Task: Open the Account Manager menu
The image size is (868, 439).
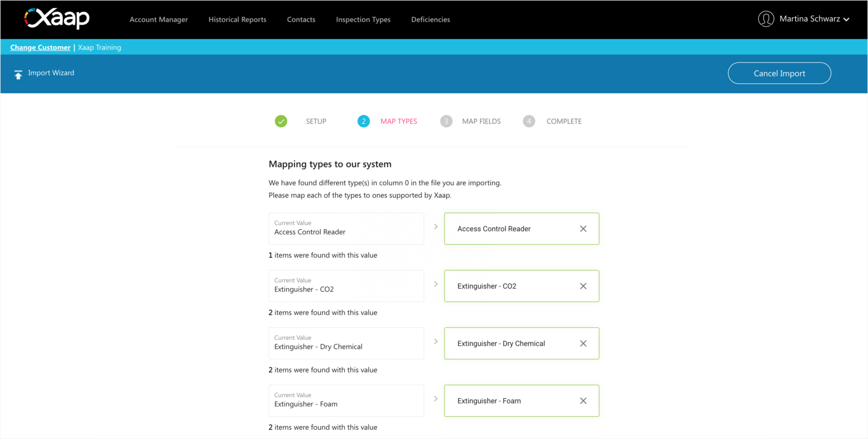Action: pyautogui.click(x=158, y=20)
